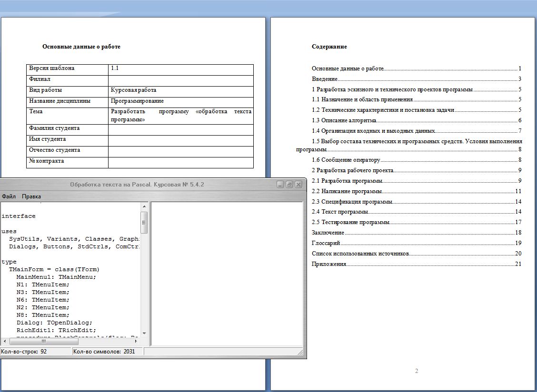Open 'Глоссарий' contents entry
The height and width of the screenshot is (392, 537).
[417, 243]
